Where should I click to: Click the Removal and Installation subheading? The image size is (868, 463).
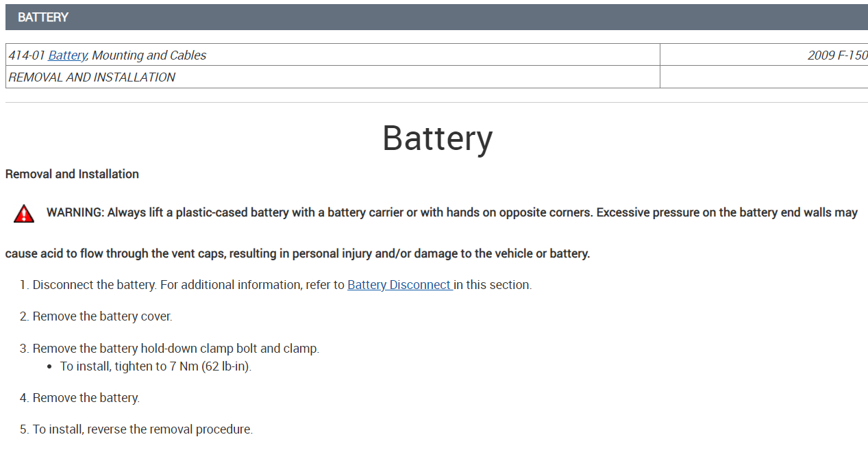72,174
